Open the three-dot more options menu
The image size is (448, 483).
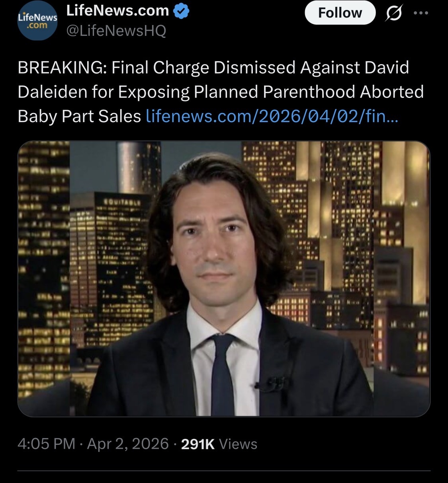[x=421, y=13]
